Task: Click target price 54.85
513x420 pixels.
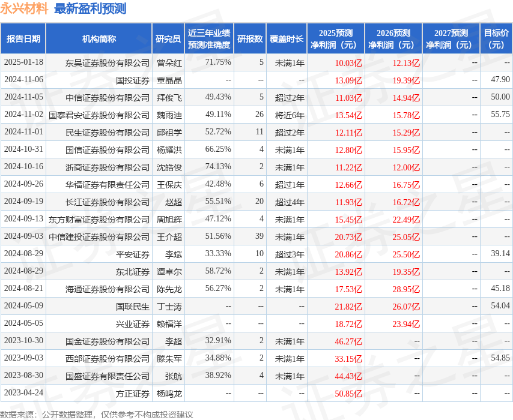Action: tap(500, 358)
